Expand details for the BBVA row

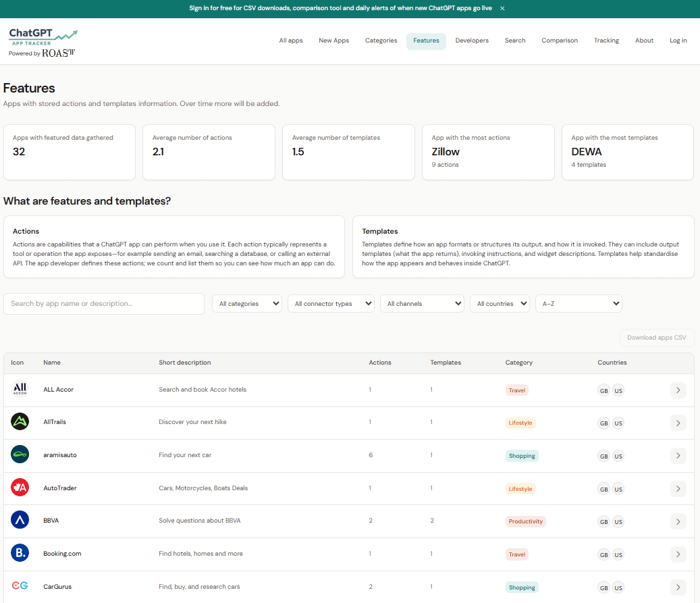point(678,521)
